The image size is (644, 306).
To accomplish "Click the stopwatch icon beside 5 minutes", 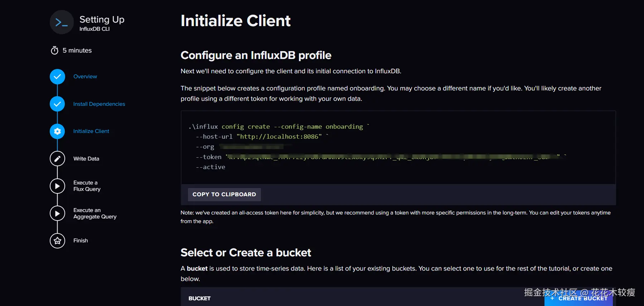I will pos(54,50).
